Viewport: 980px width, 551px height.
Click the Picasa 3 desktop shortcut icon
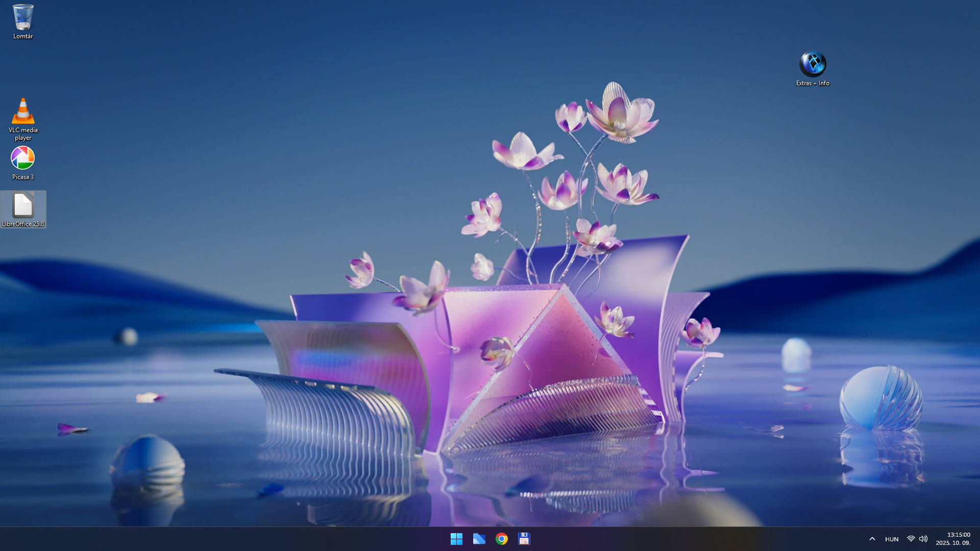point(23,158)
